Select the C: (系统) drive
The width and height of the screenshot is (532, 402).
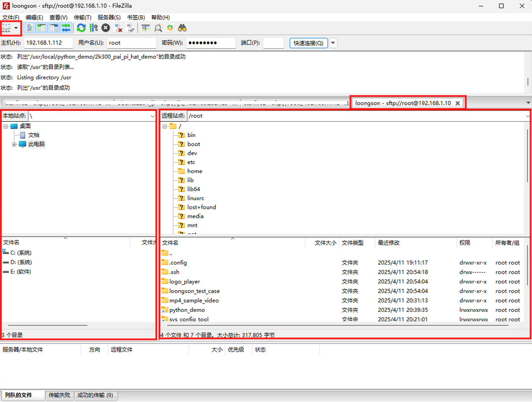(21, 253)
